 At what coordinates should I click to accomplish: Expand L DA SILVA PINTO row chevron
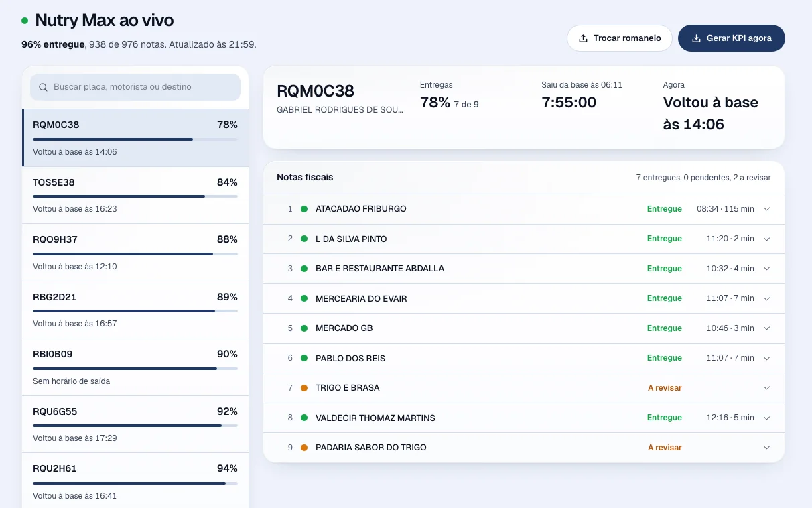(767, 239)
